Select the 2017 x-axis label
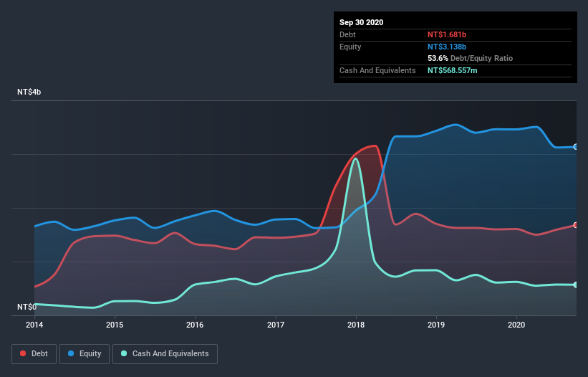Image resolution: width=588 pixels, height=377 pixels. (276, 325)
